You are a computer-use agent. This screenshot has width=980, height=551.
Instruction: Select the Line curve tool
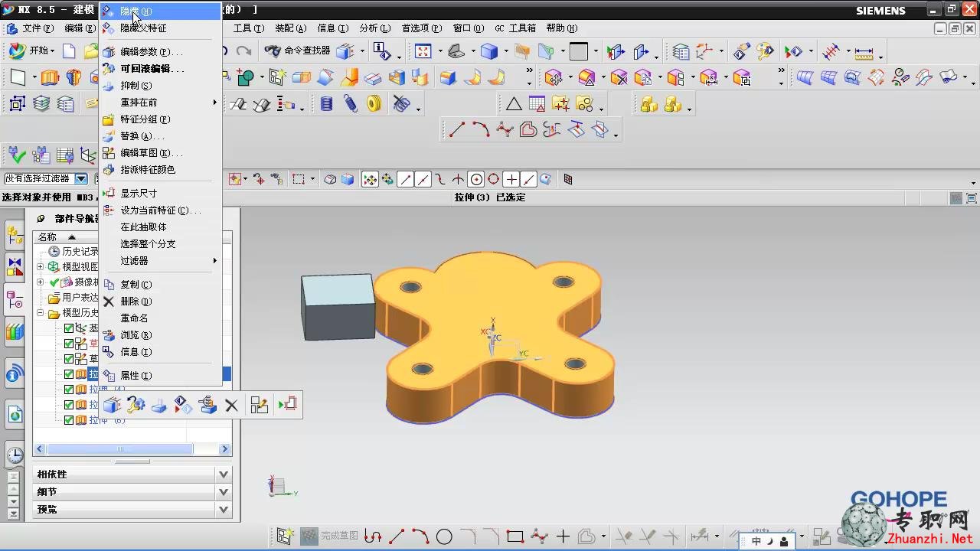pyautogui.click(x=456, y=129)
